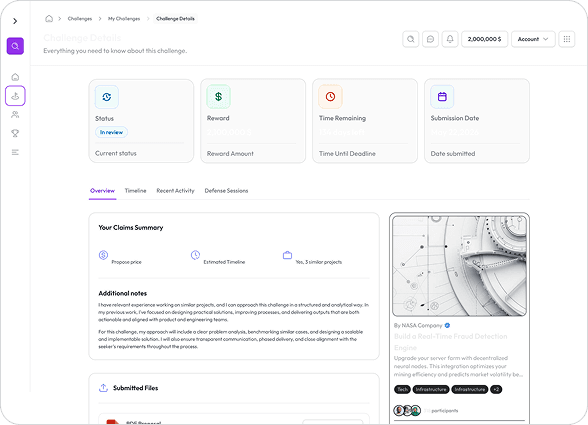Image resolution: width=588 pixels, height=425 pixels.
Task: Open the trophy icon in sidebar
Action: [x=15, y=133]
